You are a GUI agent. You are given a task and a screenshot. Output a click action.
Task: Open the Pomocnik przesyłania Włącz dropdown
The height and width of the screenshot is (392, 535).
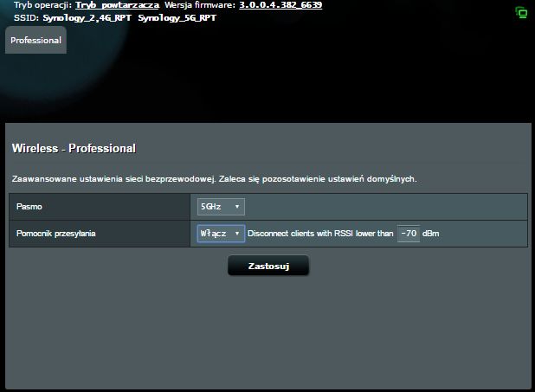point(221,234)
